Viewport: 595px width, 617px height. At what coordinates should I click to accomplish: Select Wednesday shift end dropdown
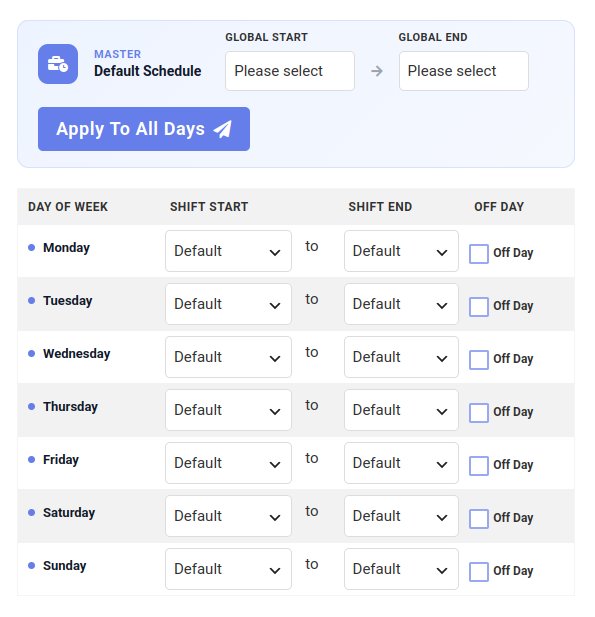pos(401,357)
